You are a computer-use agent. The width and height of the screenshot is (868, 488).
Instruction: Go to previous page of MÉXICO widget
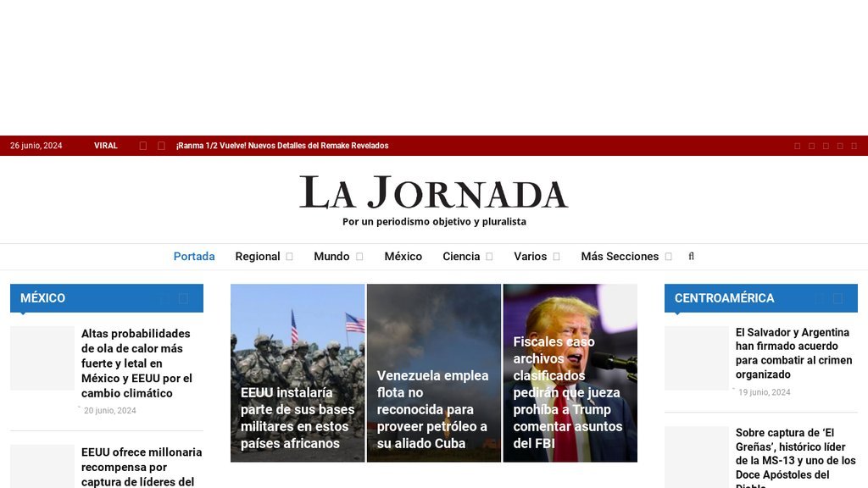coord(165,298)
